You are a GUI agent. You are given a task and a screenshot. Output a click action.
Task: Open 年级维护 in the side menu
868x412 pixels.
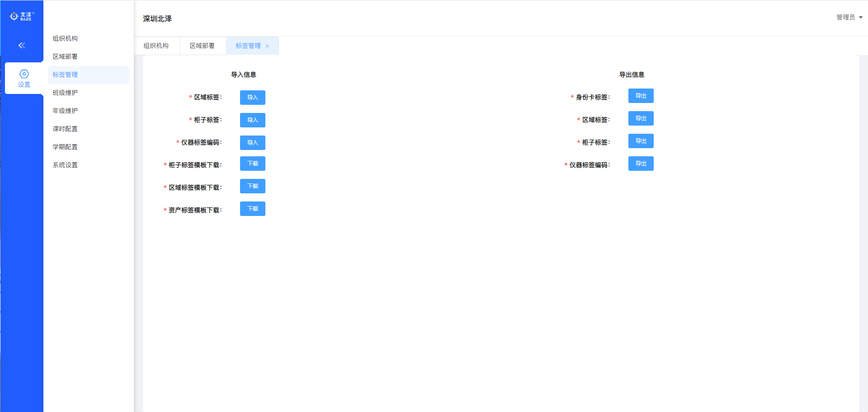(65, 111)
